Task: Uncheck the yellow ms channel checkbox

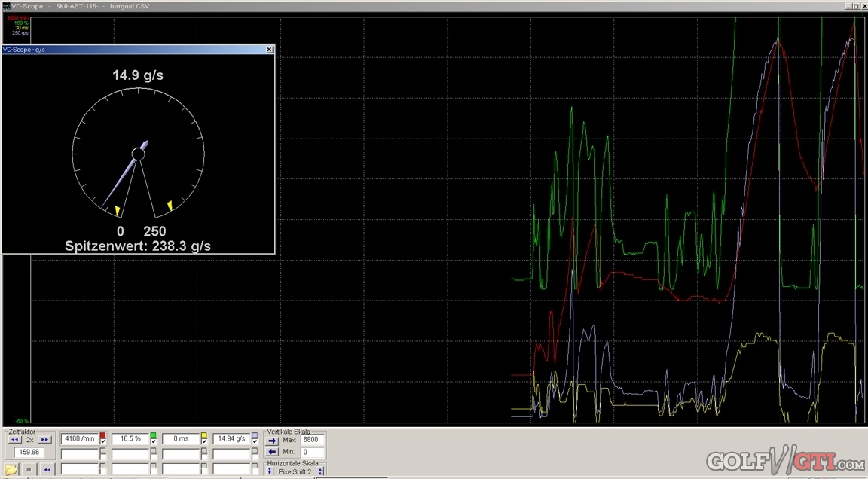Action: 203,442
